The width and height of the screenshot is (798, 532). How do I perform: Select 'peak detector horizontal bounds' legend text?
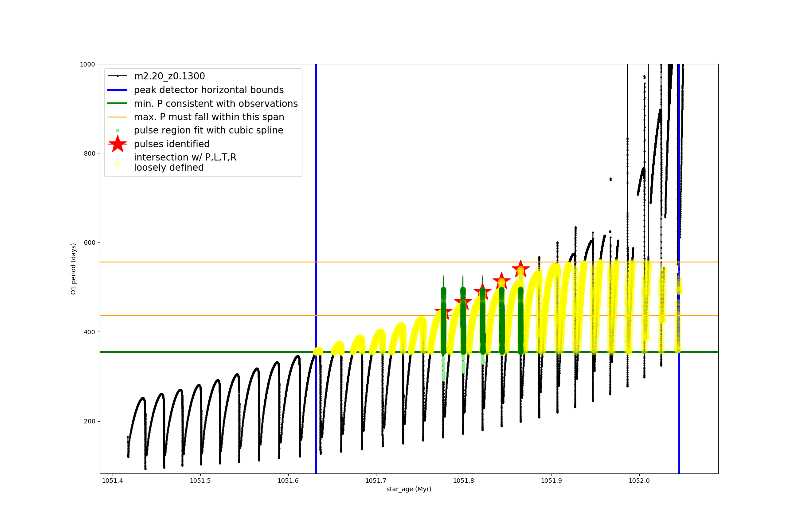coord(208,90)
